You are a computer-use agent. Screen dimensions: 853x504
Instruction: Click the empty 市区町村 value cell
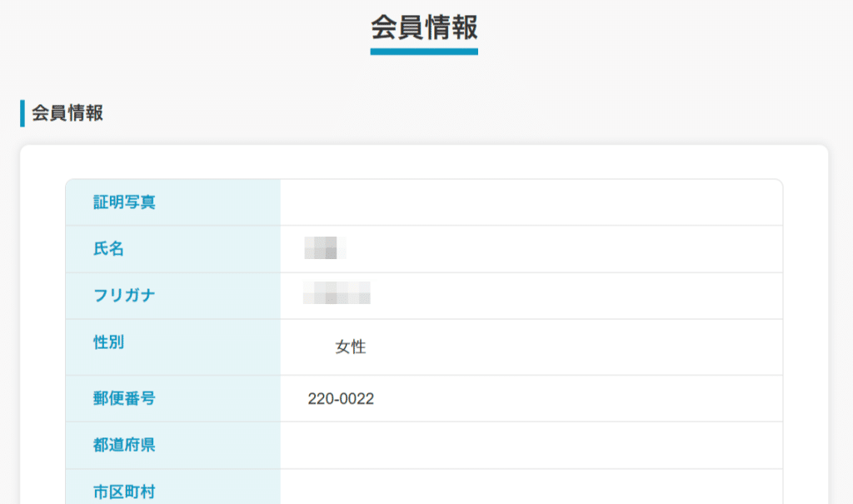coord(531,489)
